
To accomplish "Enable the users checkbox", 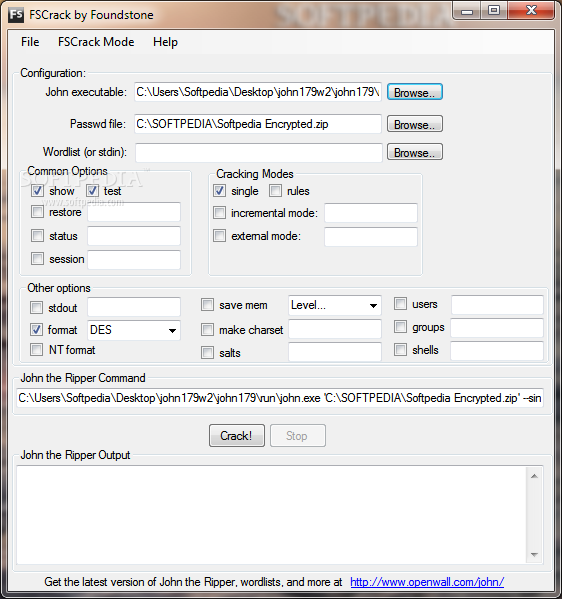I will [400, 304].
